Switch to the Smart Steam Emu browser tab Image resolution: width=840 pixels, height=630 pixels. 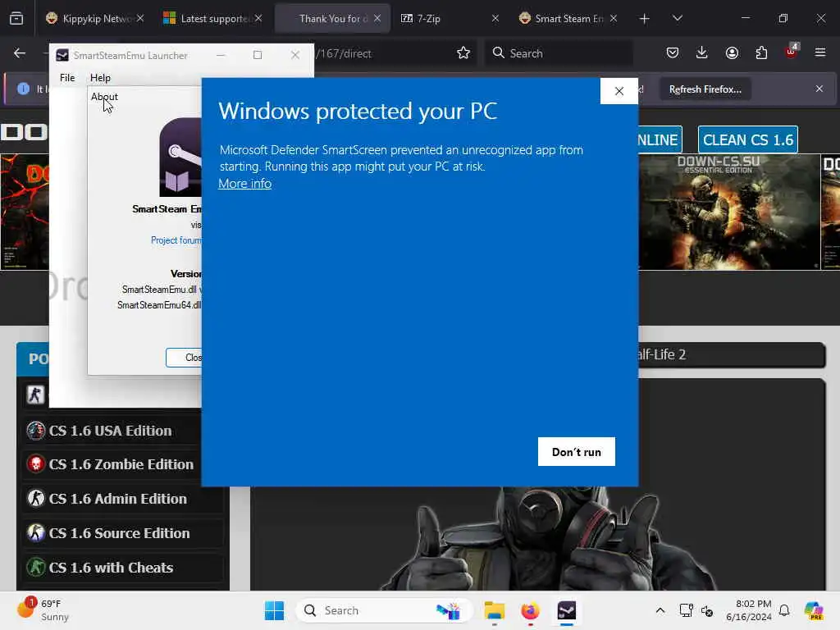click(x=568, y=19)
